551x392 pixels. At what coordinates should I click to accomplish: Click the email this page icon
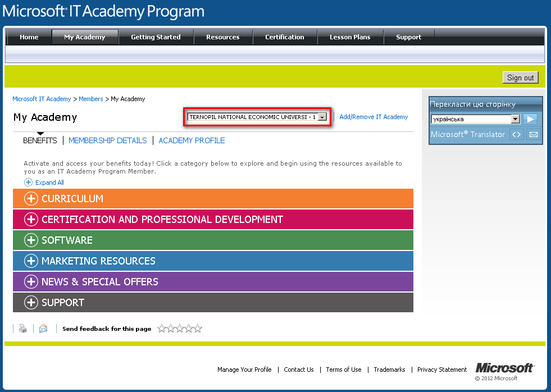(x=43, y=329)
